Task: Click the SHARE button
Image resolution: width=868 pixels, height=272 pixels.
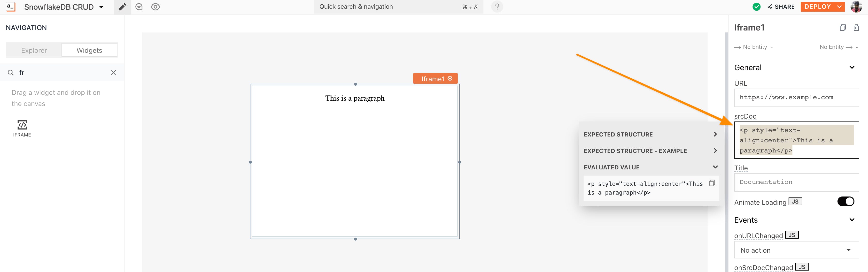Action: point(781,7)
